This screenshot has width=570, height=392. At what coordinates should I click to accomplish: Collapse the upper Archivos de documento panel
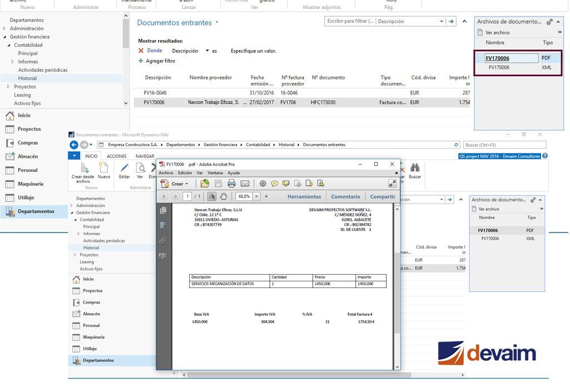pos(558,22)
